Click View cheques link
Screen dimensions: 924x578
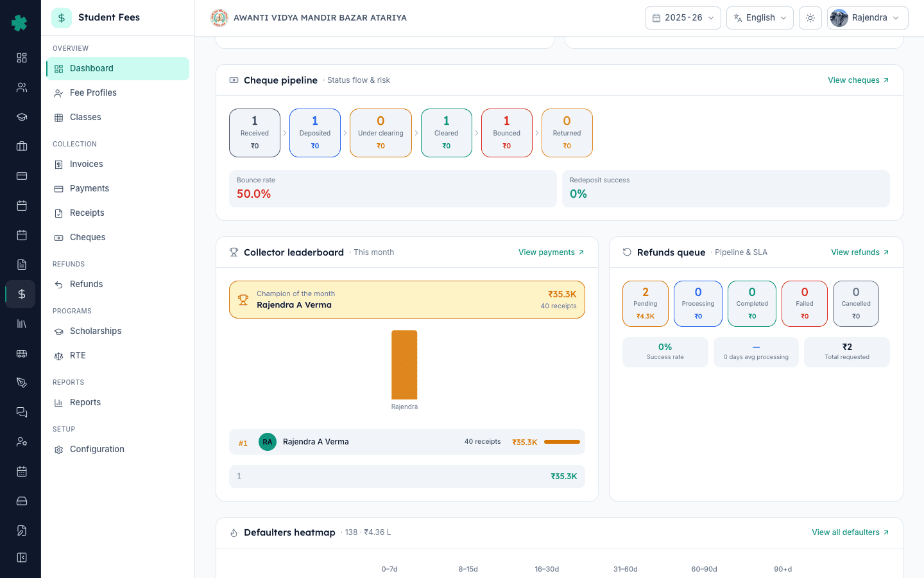click(859, 80)
